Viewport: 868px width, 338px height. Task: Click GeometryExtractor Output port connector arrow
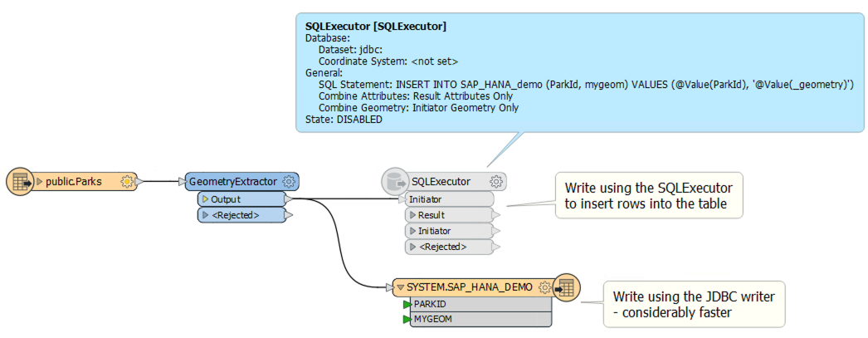click(x=289, y=199)
